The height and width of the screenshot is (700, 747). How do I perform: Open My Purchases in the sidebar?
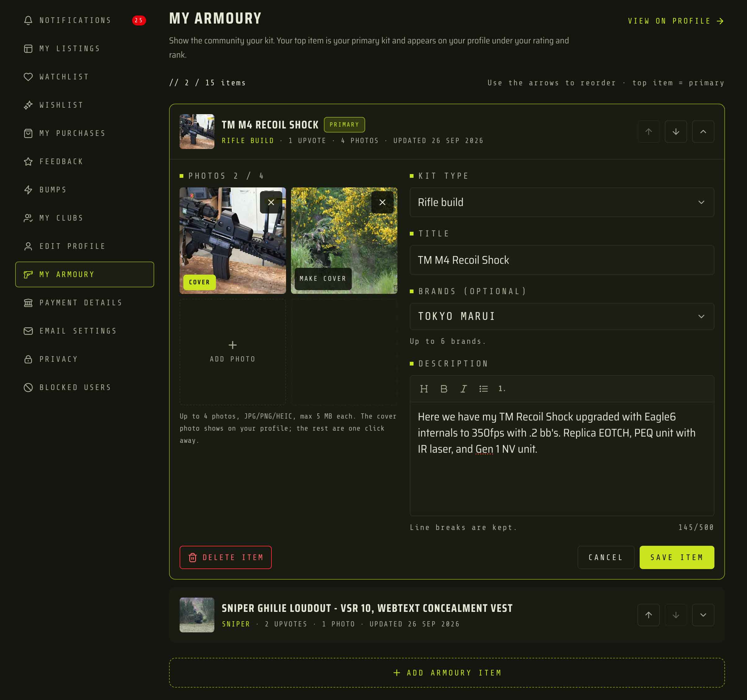pos(84,133)
